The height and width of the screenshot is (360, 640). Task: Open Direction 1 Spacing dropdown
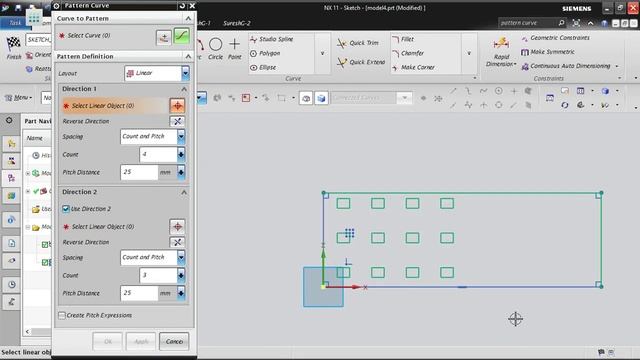(x=181, y=136)
